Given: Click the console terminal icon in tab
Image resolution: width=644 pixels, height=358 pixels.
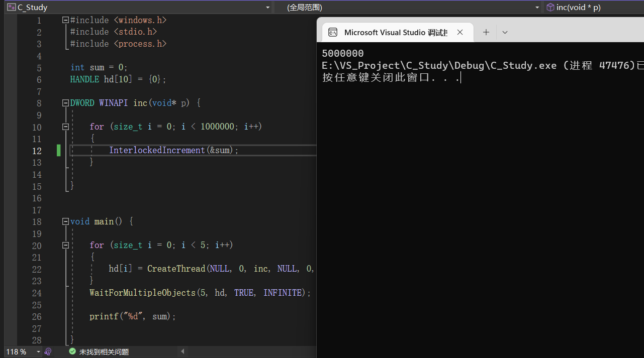Looking at the screenshot, I should point(333,33).
